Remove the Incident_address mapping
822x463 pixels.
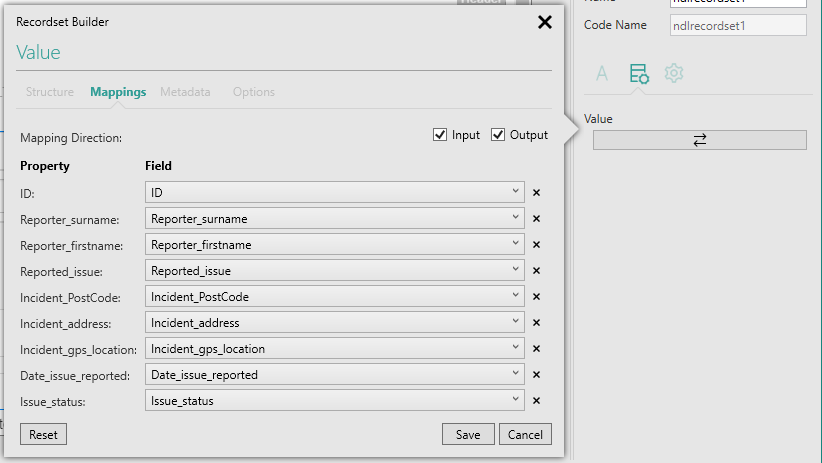click(536, 323)
